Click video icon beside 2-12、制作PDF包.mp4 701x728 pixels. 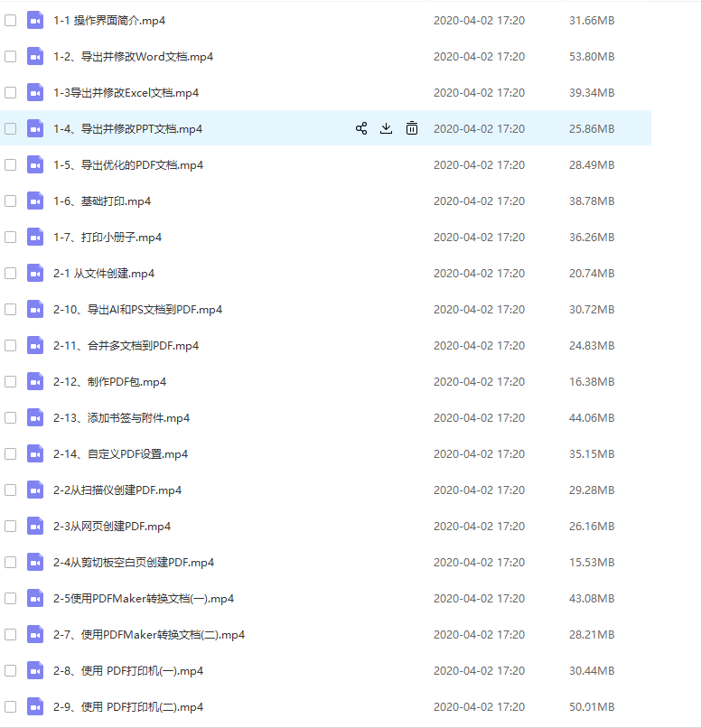35,381
